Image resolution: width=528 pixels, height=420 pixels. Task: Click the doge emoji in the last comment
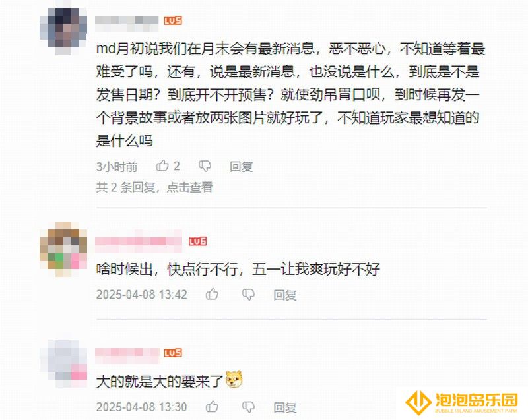234,380
